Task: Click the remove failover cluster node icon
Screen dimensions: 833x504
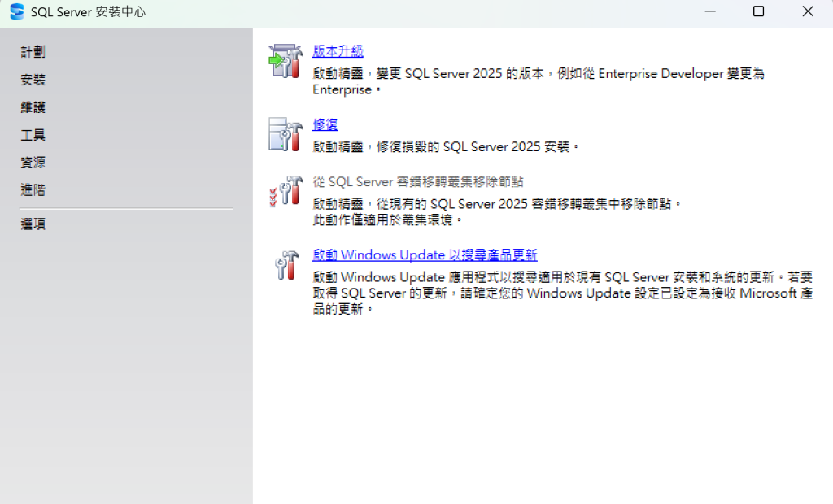Action: coord(286,191)
